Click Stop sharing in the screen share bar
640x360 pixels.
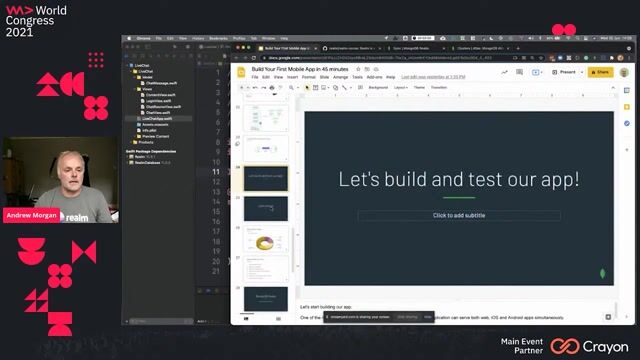point(407,317)
